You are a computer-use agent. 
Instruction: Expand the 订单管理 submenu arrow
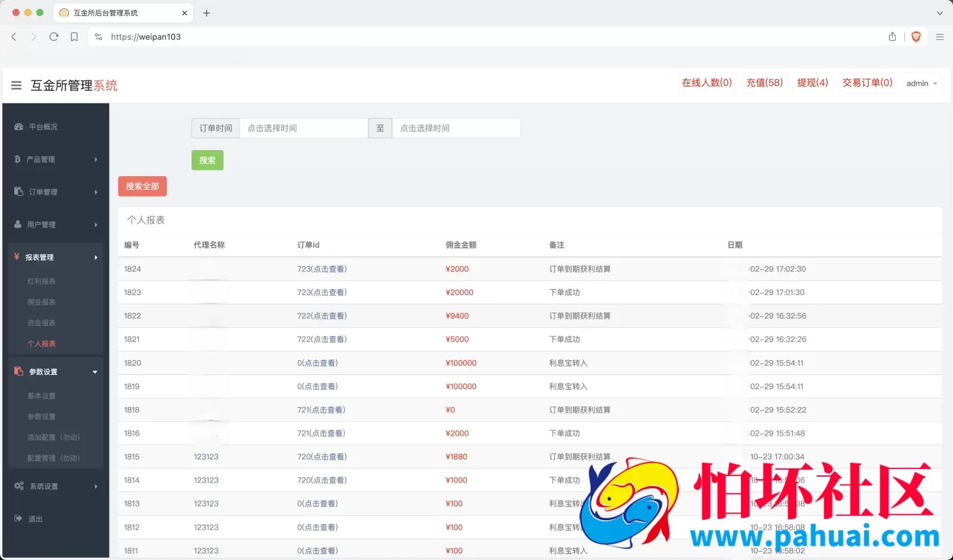point(96,192)
